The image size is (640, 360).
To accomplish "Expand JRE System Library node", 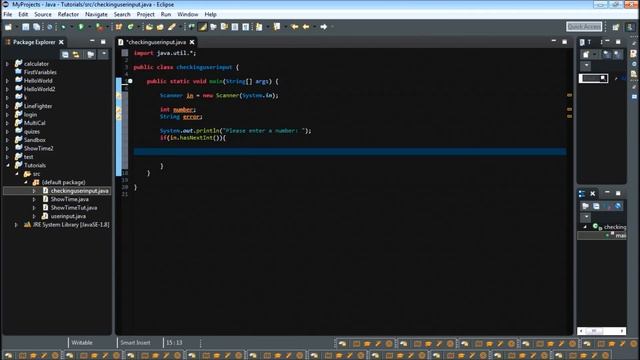I will (x=16, y=225).
